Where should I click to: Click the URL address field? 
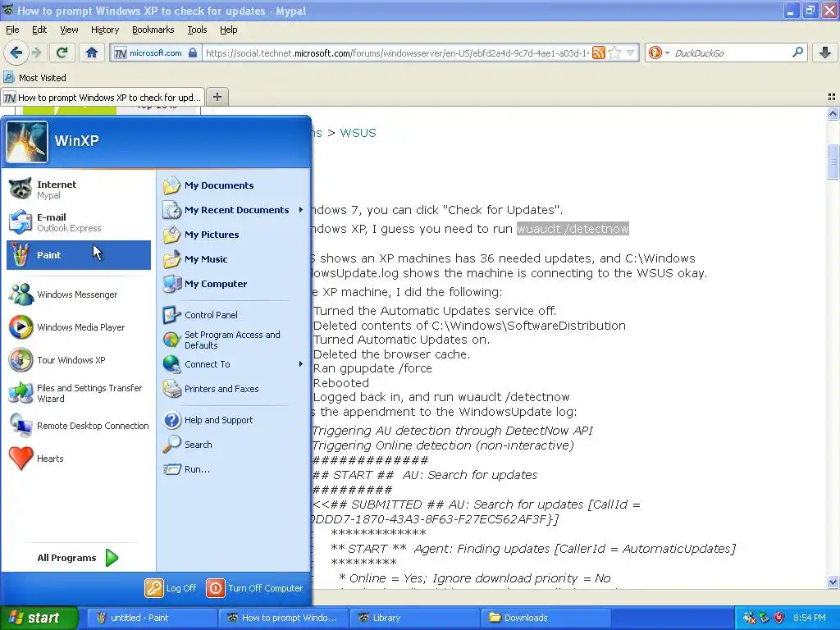pos(397,53)
